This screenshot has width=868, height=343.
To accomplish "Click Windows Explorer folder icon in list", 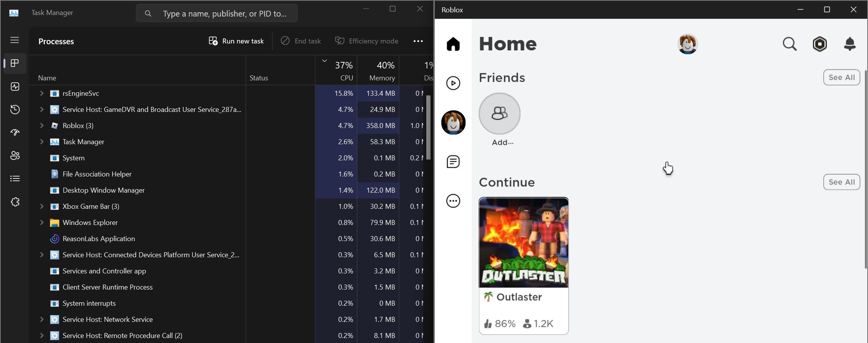I will click(55, 223).
